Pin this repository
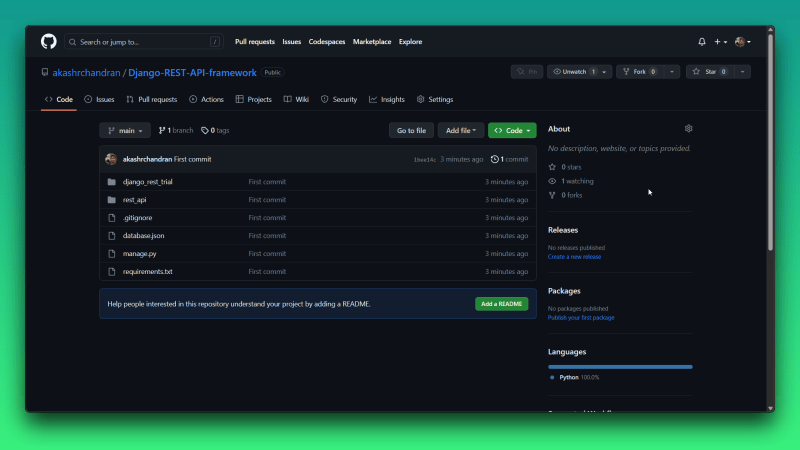 click(x=527, y=72)
